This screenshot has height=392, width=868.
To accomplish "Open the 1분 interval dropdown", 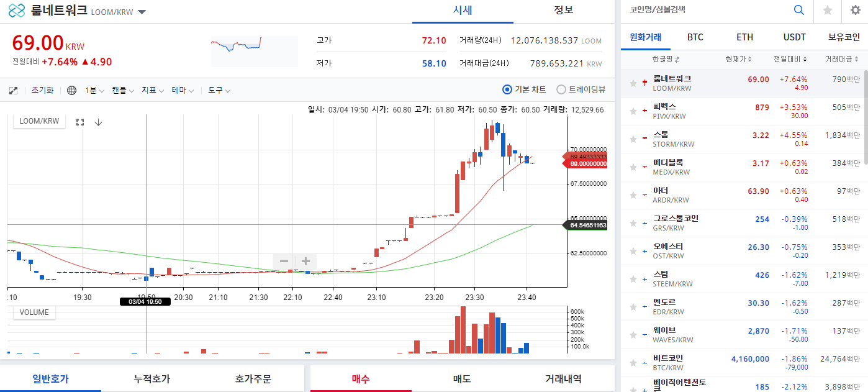I will point(94,90).
